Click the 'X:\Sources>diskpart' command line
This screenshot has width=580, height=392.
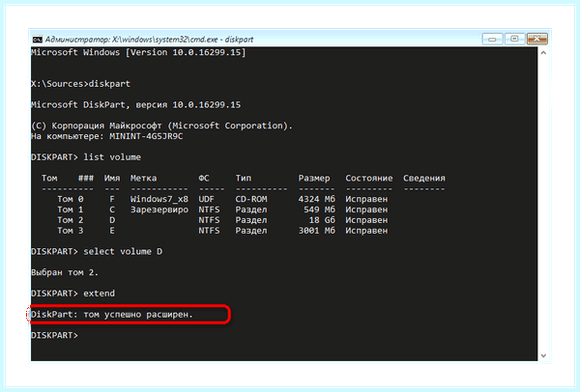[x=80, y=84]
